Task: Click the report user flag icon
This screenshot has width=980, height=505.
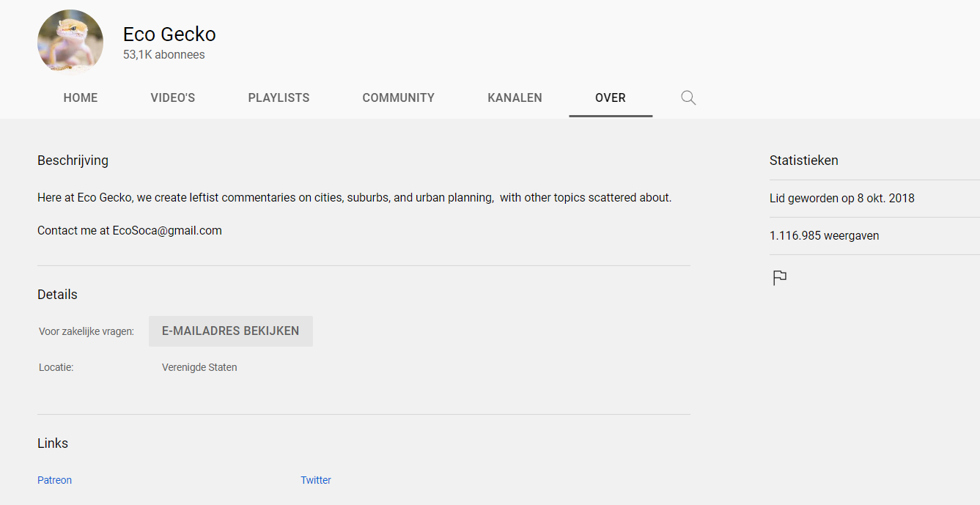Action: click(780, 278)
